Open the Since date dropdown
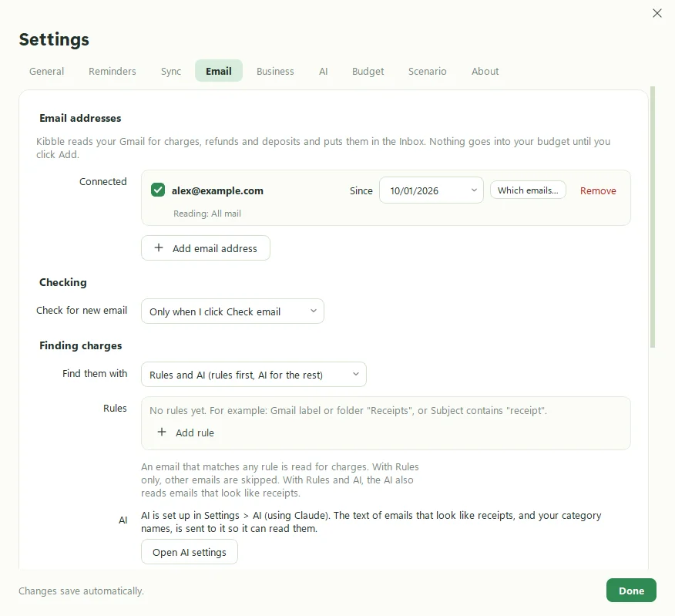The height and width of the screenshot is (616, 675). 432,190
